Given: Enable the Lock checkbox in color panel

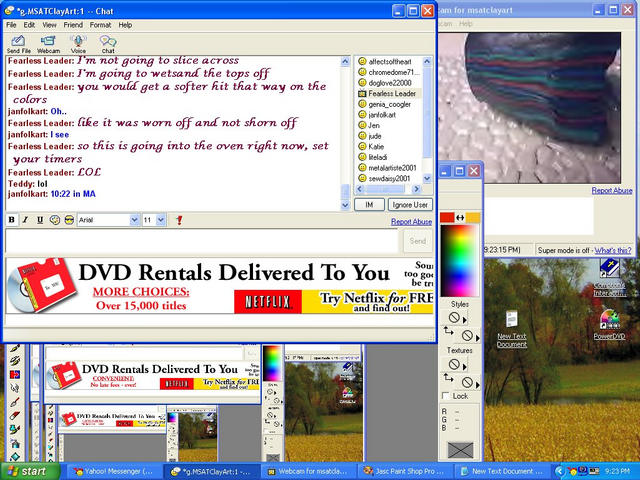Looking at the screenshot, I should point(446,396).
